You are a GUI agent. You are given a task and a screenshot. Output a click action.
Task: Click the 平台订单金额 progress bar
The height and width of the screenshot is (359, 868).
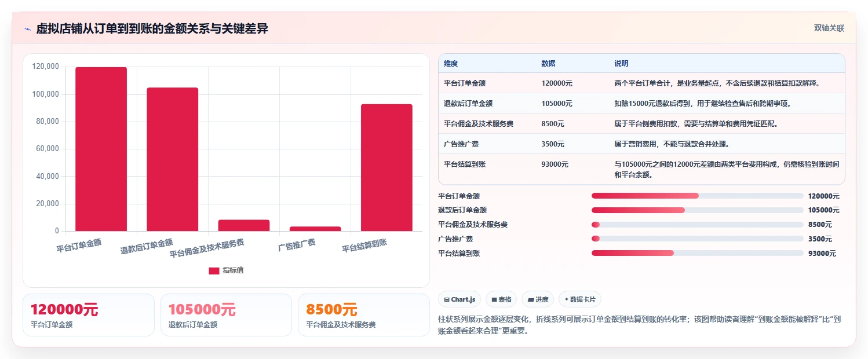click(698, 196)
